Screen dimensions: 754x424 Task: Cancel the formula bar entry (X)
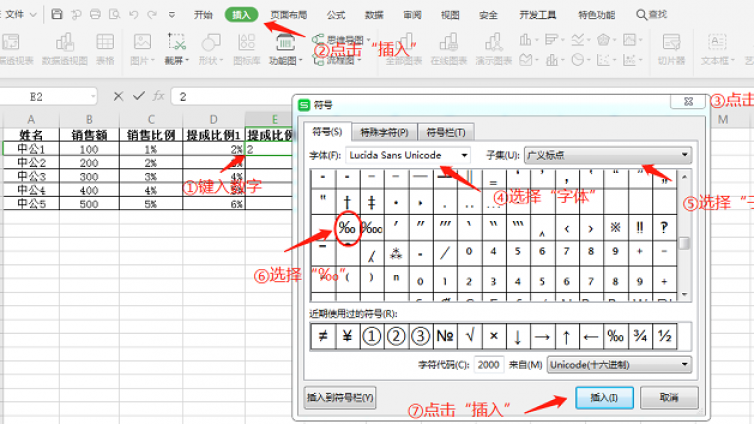(x=118, y=97)
